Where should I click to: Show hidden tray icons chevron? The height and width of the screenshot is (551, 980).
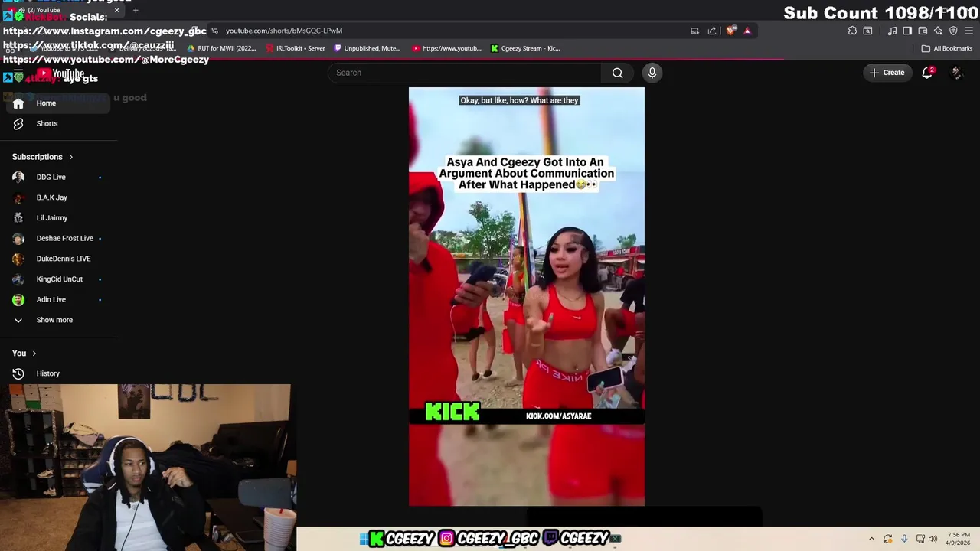871,539
